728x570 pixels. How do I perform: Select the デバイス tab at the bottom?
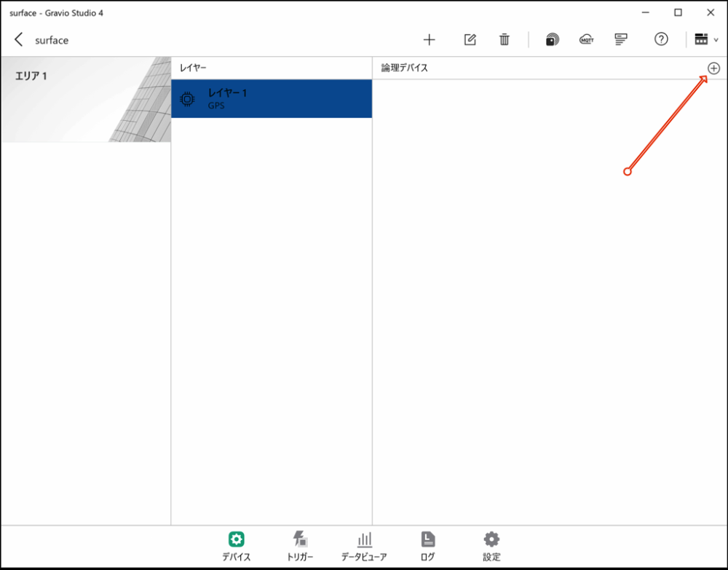pyautogui.click(x=236, y=545)
